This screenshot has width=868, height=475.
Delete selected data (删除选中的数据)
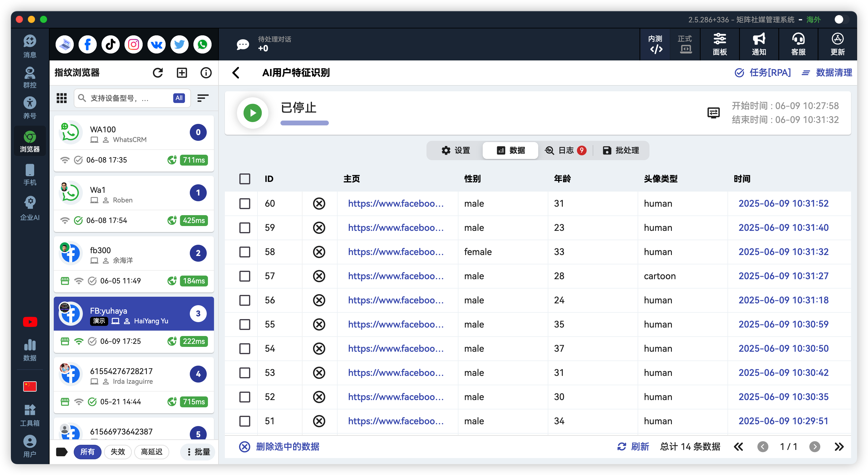click(279, 447)
